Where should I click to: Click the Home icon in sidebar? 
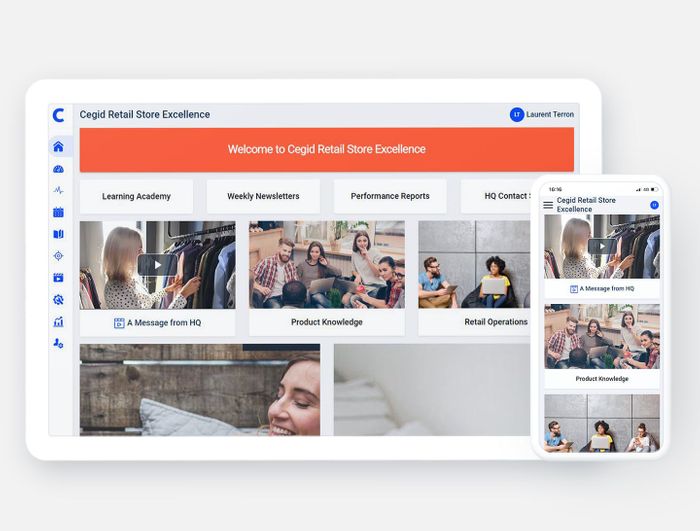[x=58, y=147]
